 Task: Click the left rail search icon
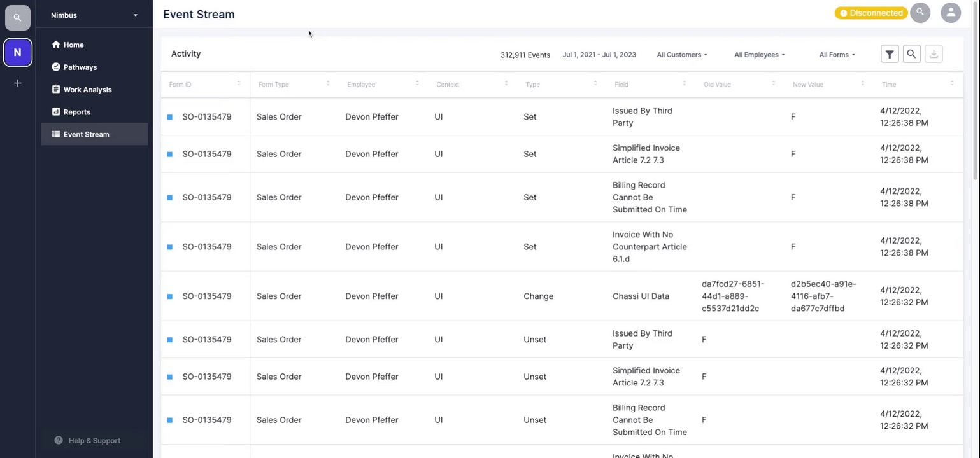17,18
